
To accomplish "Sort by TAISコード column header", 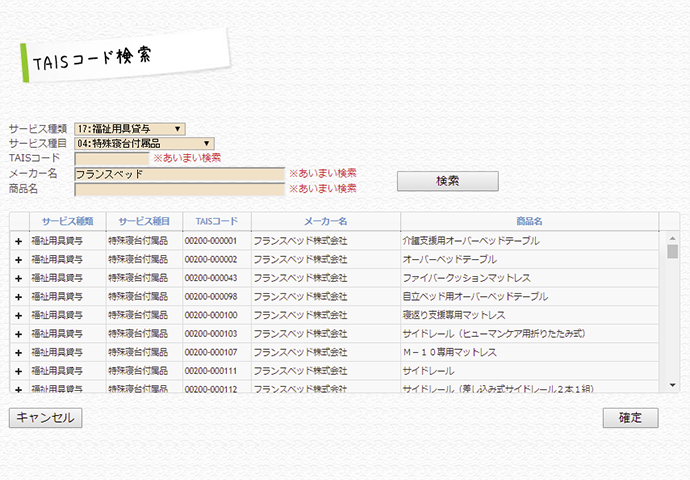I will click(x=217, y=221).
